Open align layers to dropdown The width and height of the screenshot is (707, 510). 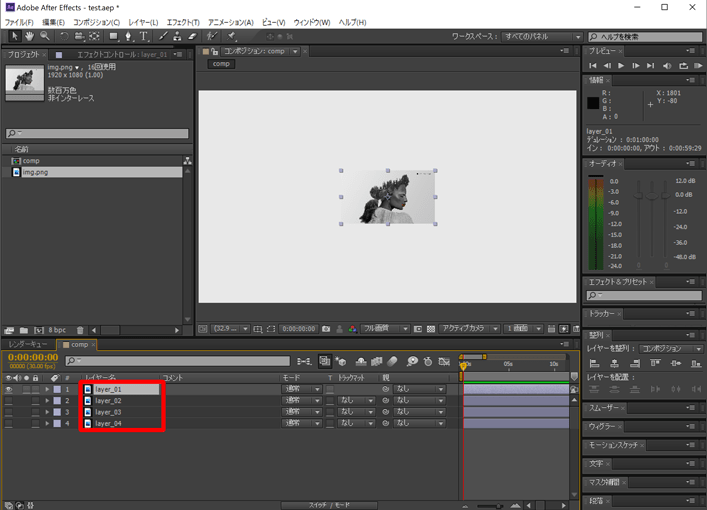(670, 349)
